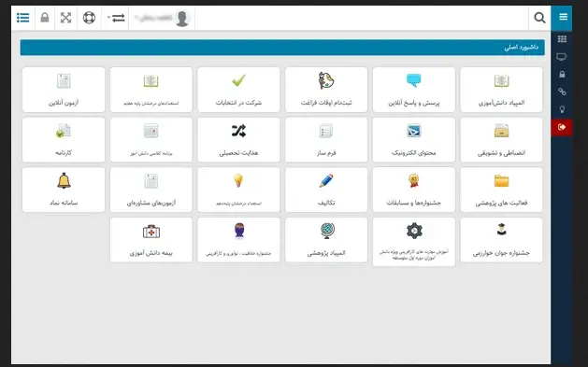Open the جشنواره جوان خوارزمی tile
Screen dimensions: 588x367
point(501,240)
